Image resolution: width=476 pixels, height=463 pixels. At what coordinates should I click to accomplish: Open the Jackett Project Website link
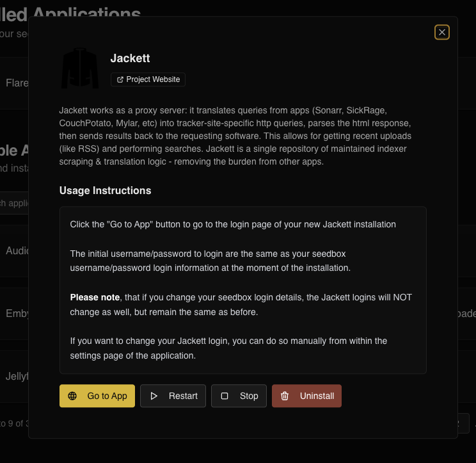point(148,79)
